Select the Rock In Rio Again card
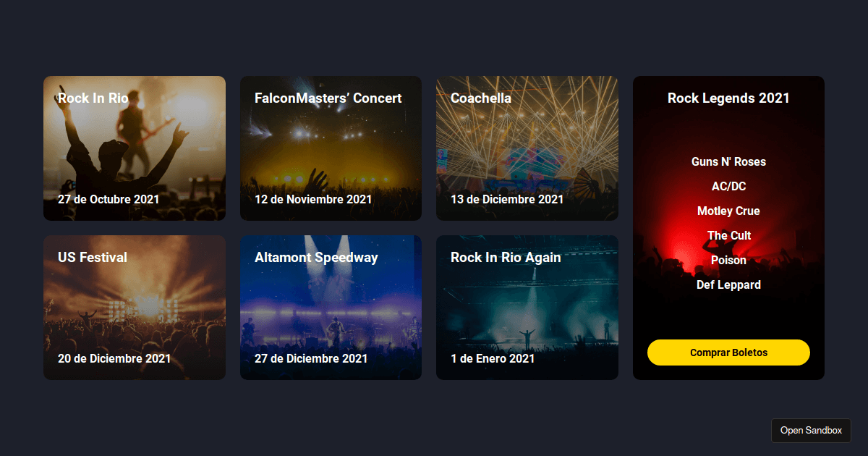 click(527, 308)
